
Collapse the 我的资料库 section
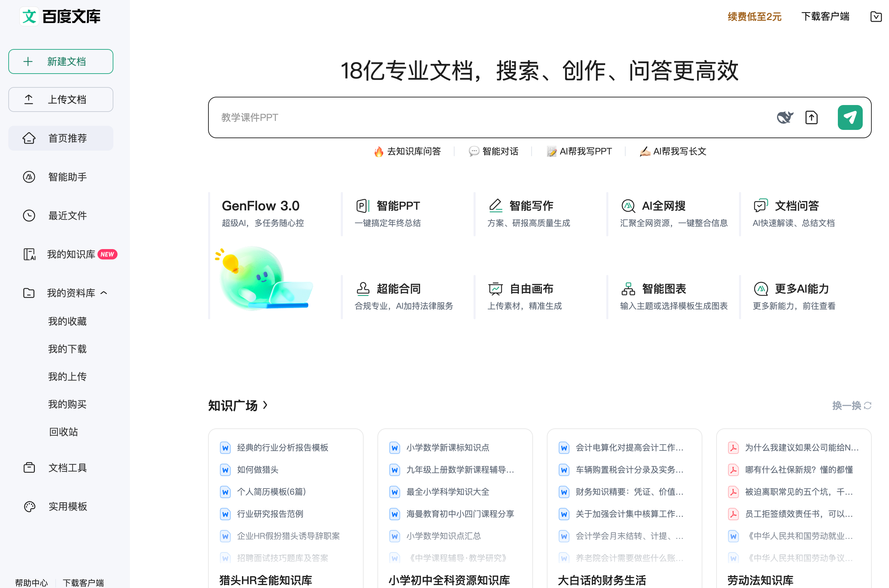(104, 293)
